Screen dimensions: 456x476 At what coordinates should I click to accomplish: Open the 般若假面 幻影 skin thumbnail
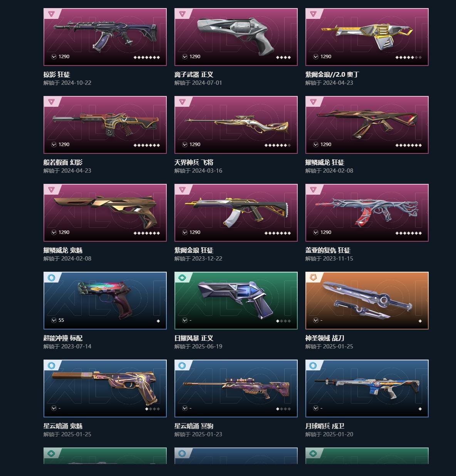(x=105, y=125)
